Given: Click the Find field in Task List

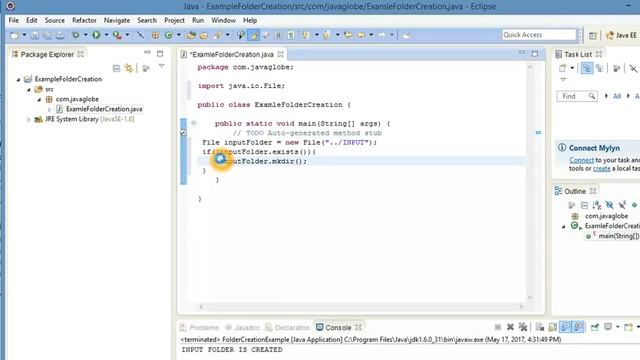Looking at the screenshot, I should pos(577,96).
